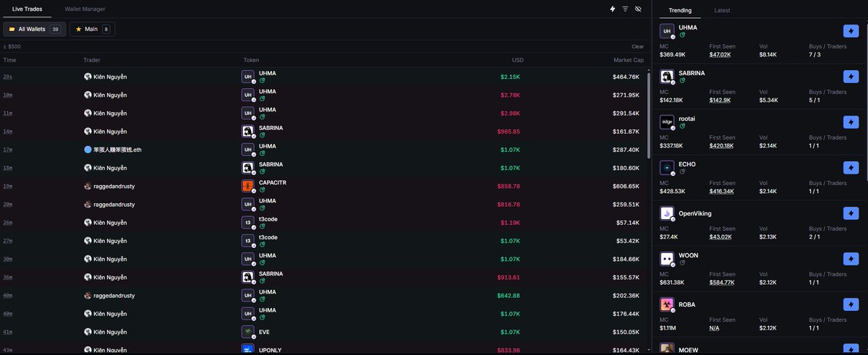Click the ≥ $500 filter label
The width and height of the screenshot is (868, 355).
(x=12, y=46)
